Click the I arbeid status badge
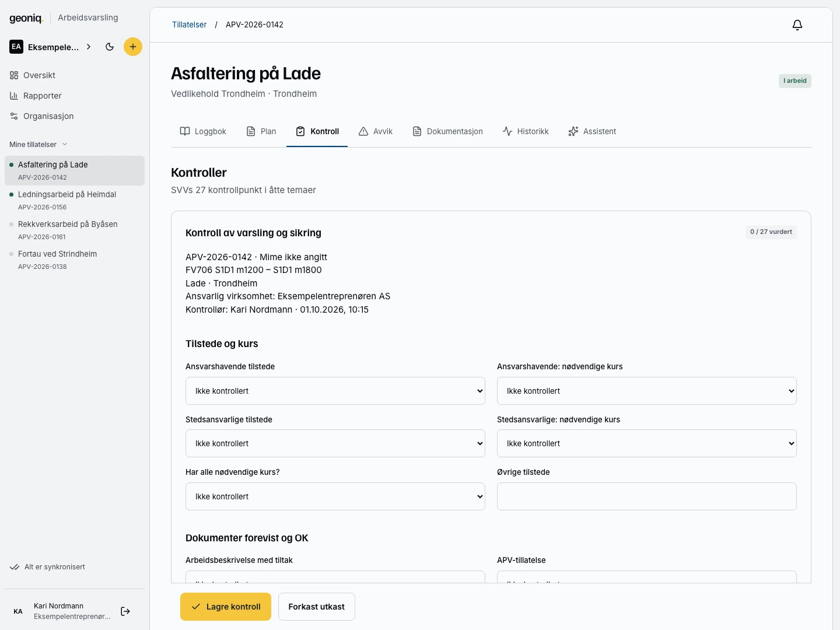This screenshot has height=630, width=840. (795, 80)
